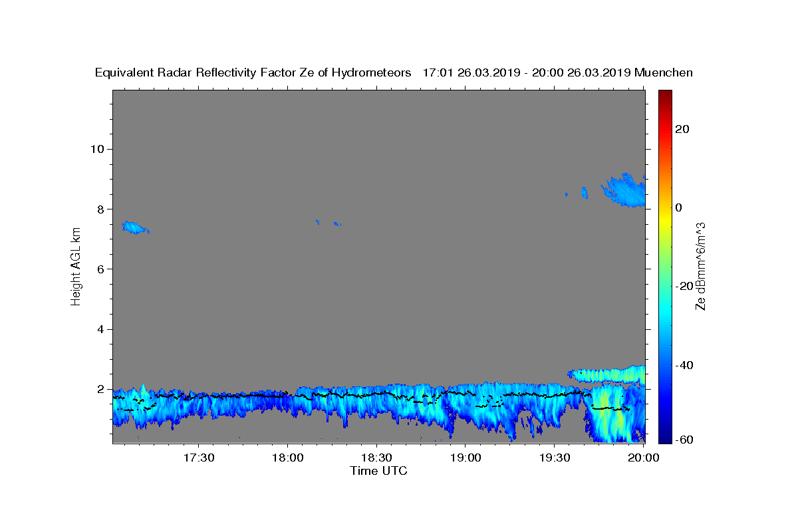Click the colorbar value -60
798x532 pixels.
(683, 438)
